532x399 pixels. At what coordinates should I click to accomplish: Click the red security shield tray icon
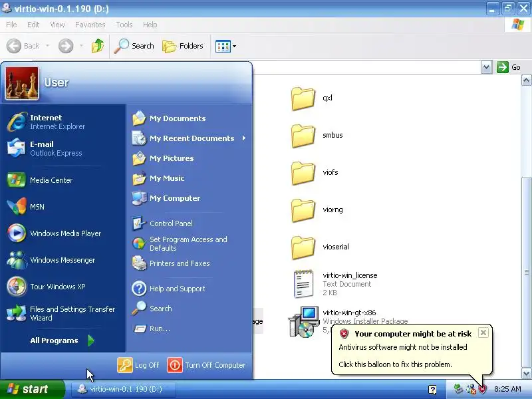482,389
